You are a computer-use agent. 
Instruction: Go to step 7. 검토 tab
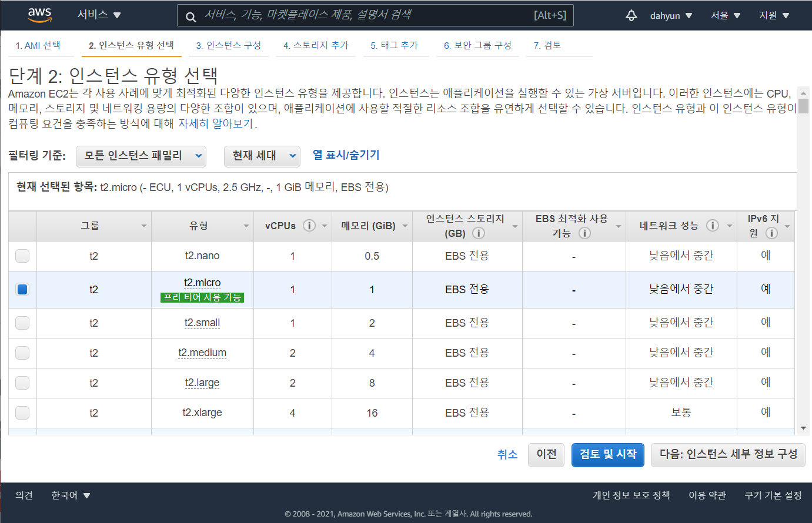(547, 45)
